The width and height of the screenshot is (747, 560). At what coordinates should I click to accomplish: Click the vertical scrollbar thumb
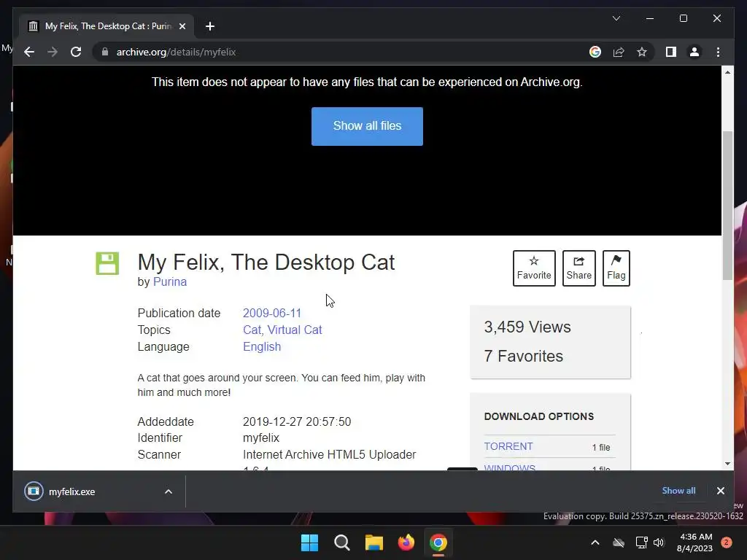point(727,206)
